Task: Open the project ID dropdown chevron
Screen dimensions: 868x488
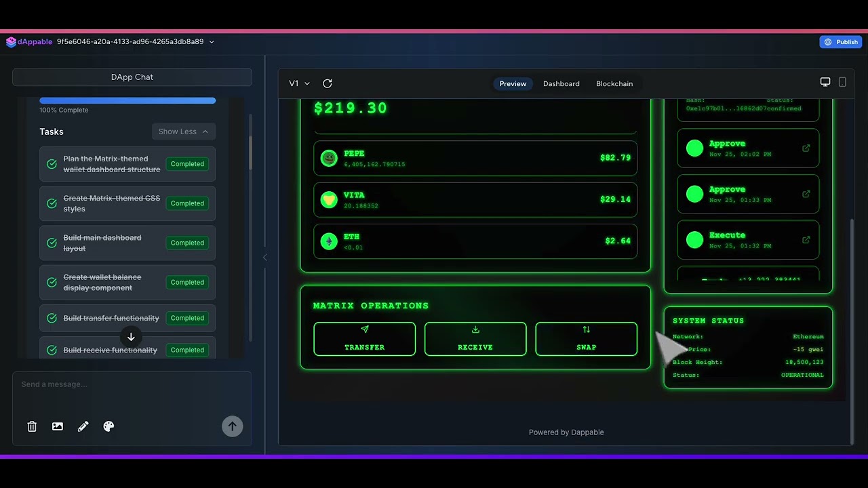Action: coord(212,42)
